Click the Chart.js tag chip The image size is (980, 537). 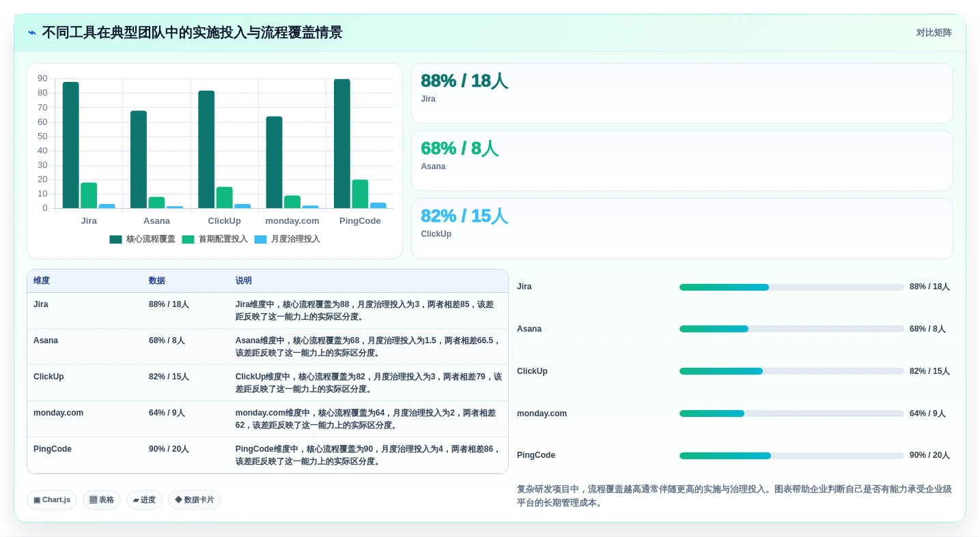coord(52,500)
